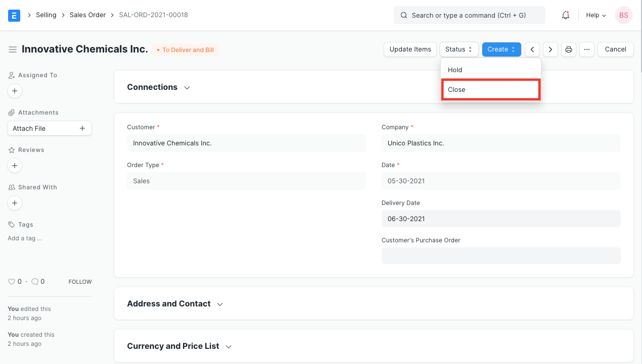
Task: Add a review with the Reviews plus icon
Action: [14, 166]
